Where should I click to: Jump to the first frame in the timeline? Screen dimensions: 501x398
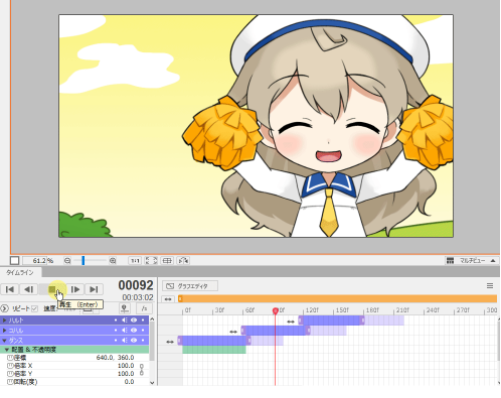(x=10, y=289)
